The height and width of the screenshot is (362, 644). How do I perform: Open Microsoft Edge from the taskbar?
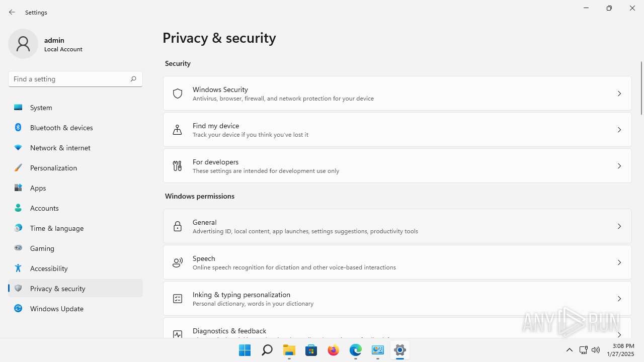pos(356,350)
